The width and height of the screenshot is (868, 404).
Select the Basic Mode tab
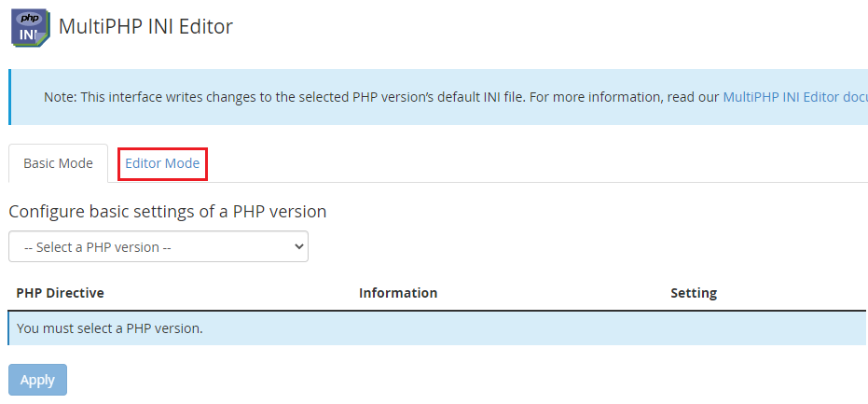(x=58, y=163)
